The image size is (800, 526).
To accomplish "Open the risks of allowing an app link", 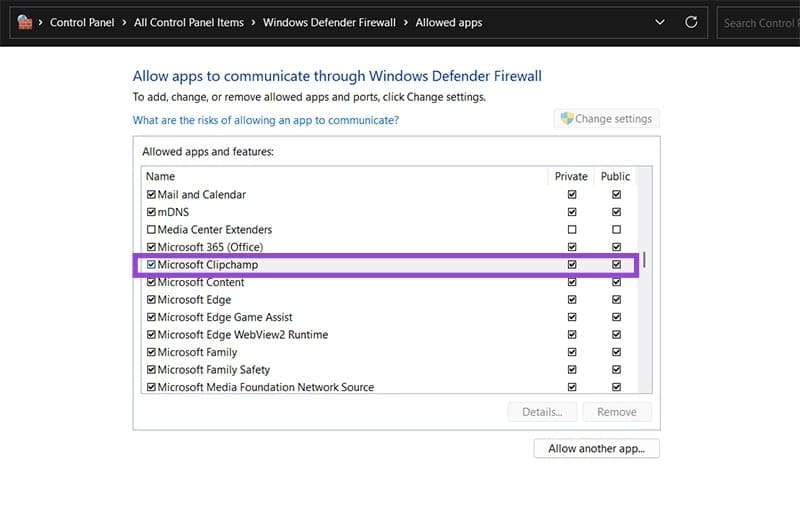I will pos(266,120).
